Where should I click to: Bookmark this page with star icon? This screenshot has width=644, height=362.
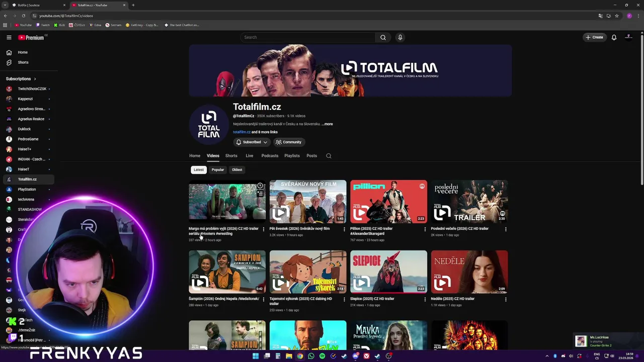click(x=617, y=16)
